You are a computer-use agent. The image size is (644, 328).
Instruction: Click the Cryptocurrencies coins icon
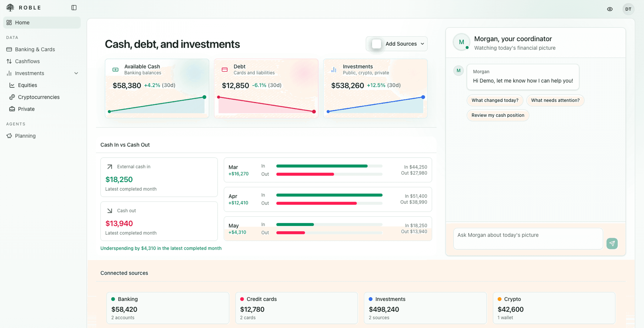pos(12,97)
